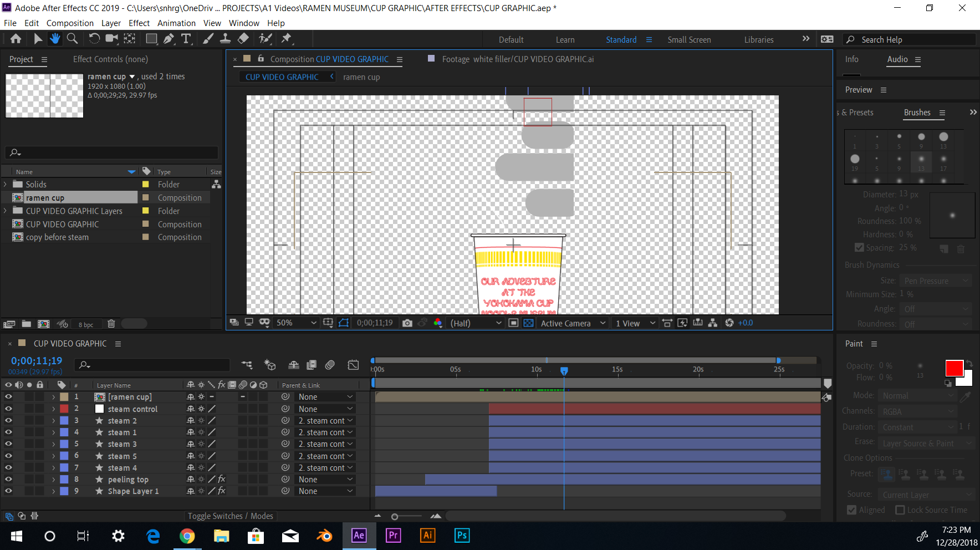This screenshot has width=980, height=550.
Task: Open the Effect menu
Action: [139, 23]
